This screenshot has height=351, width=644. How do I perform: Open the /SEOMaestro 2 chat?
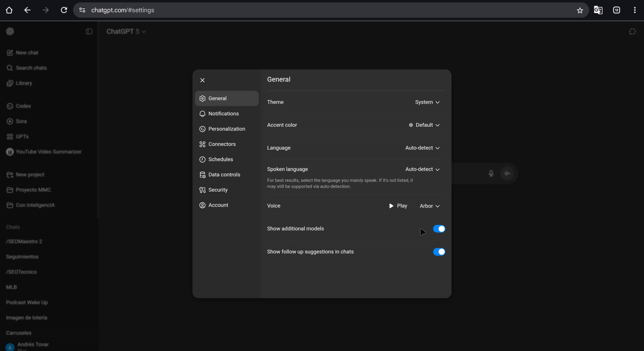click(49, 241)
